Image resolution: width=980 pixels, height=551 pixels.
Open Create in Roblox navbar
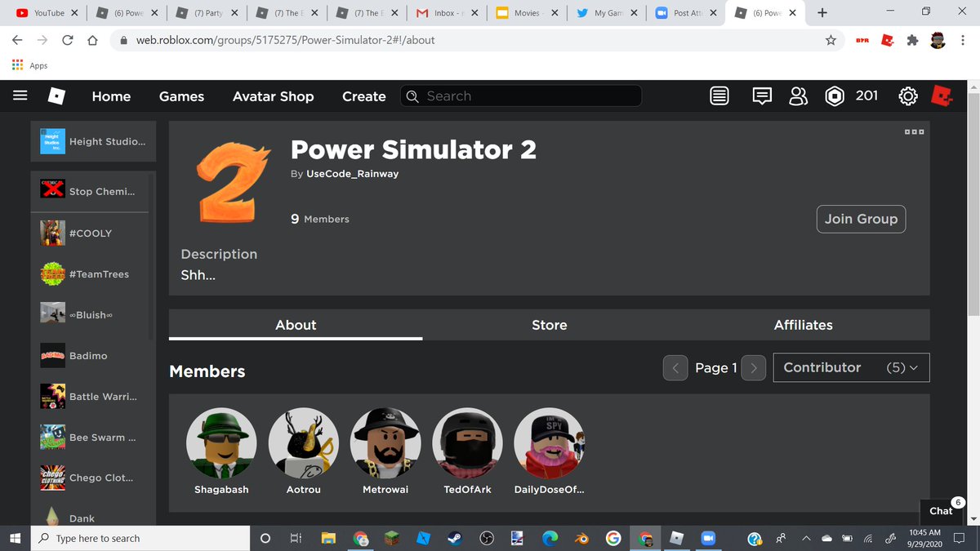[x=364, y=96]
